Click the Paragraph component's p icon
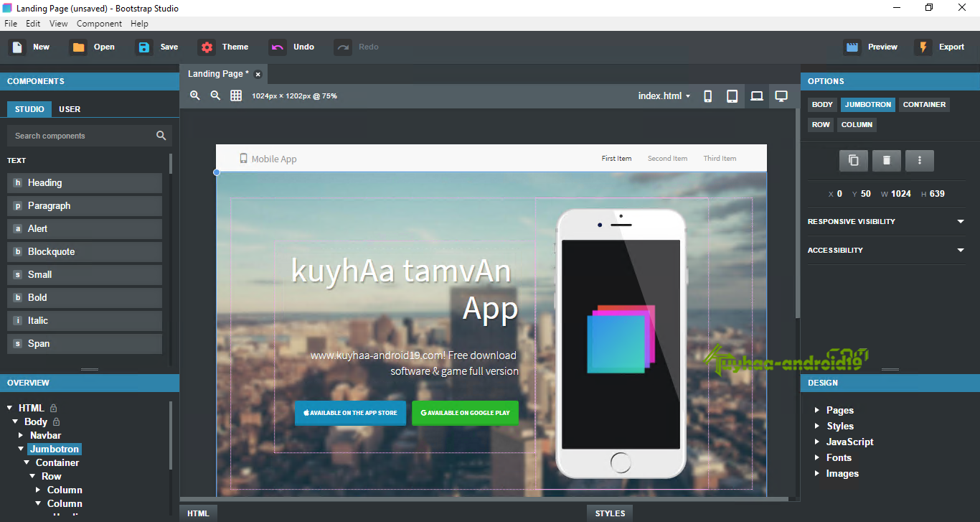Viewport: 980px width, 522px height. 17,206
